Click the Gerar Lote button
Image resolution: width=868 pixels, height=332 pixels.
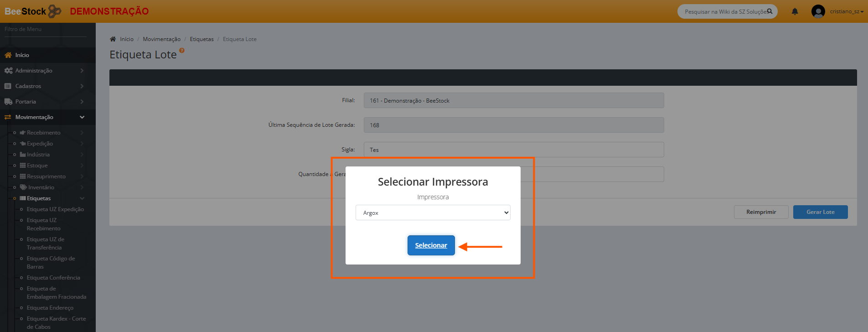pos(820,212)
